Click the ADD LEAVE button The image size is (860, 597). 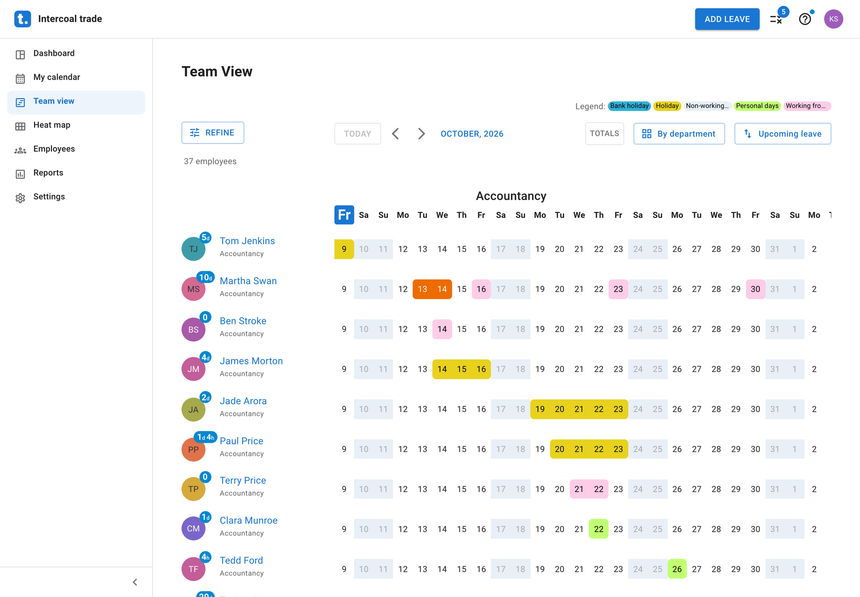pos(727,19)
